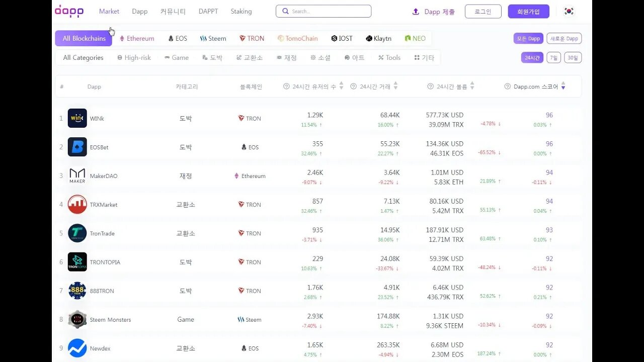The height and width of the screenshot is (362, 644).
Task: Filter by NEO blockchain
Action: 415,38
